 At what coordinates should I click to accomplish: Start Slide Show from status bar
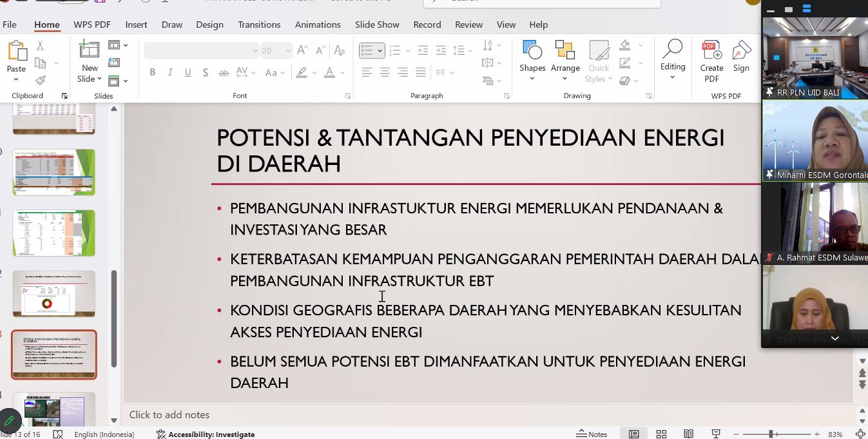point(715,434)
